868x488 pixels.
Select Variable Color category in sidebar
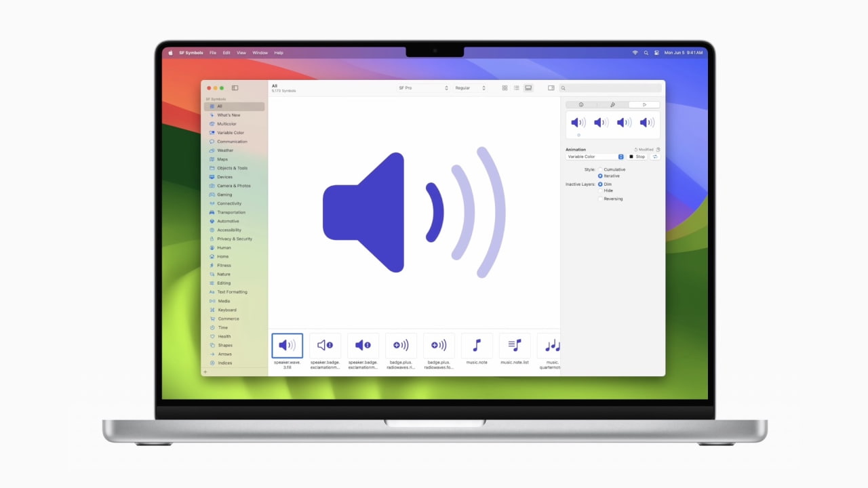point(230,133)
